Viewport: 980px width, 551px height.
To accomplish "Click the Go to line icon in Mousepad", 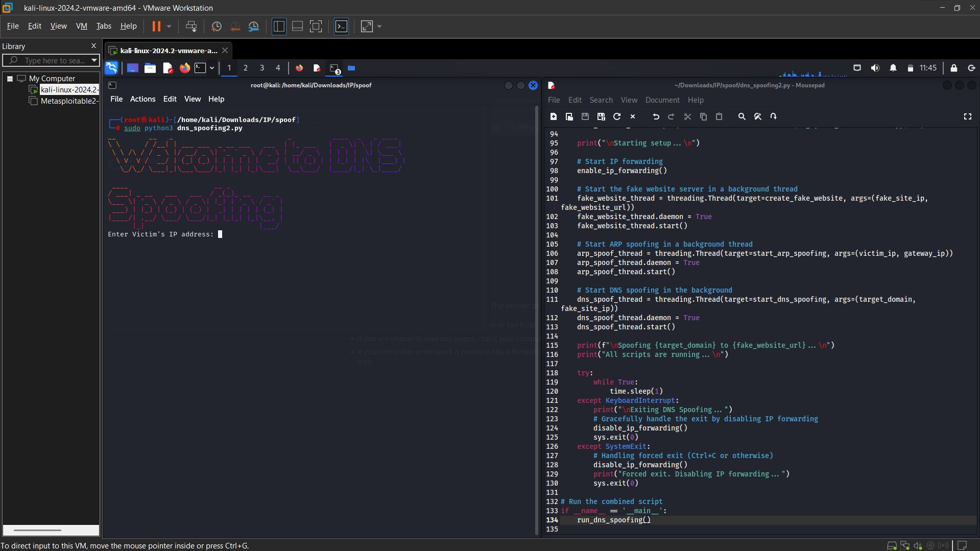I will (x=774, y=116).
